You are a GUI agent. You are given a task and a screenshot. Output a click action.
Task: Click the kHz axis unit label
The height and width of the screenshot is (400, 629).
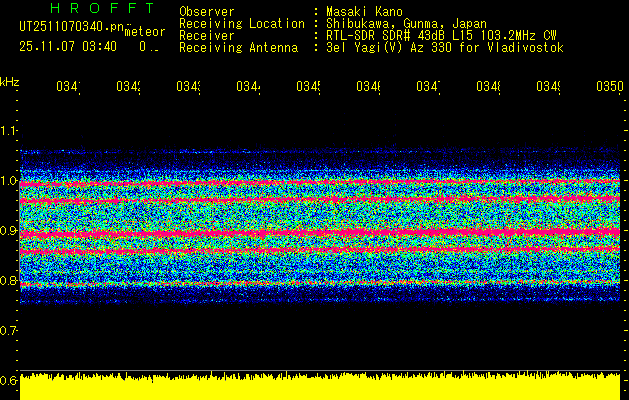click(9, 83)
